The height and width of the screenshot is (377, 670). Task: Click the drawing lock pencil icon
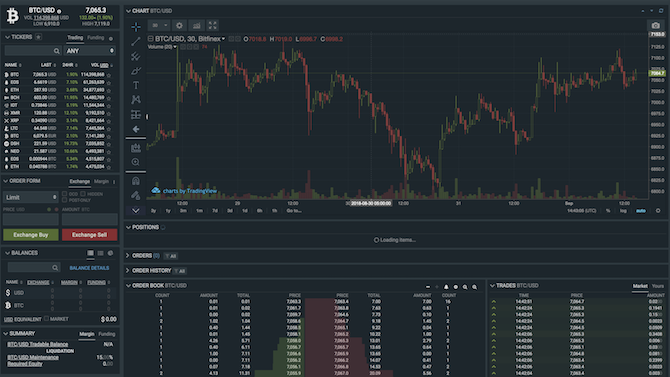point(136,195)
